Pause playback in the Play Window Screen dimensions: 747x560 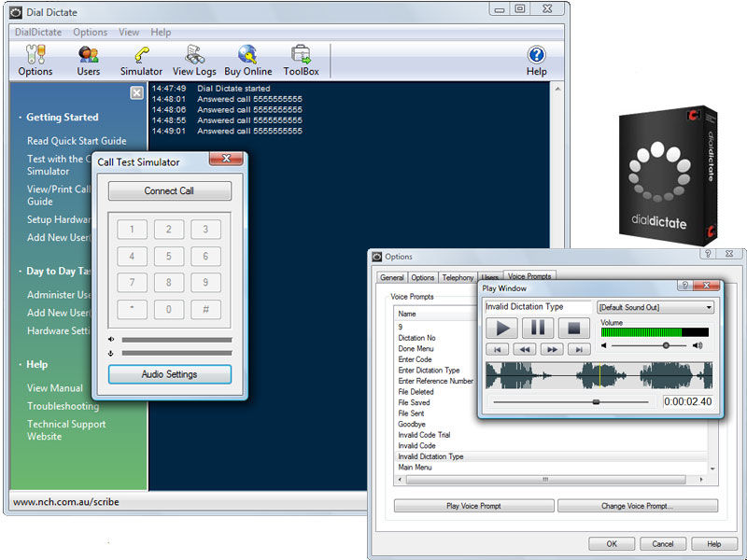click(538, 328)
